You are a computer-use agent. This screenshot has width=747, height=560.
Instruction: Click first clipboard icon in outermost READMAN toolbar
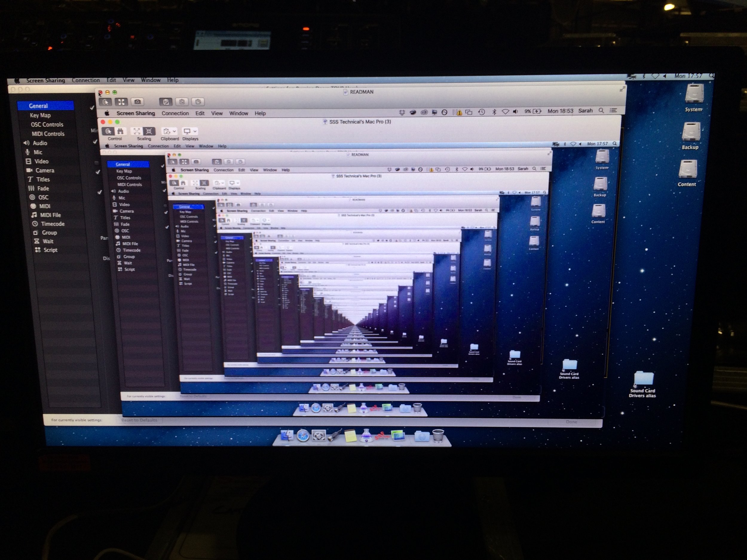coord(166,102)
